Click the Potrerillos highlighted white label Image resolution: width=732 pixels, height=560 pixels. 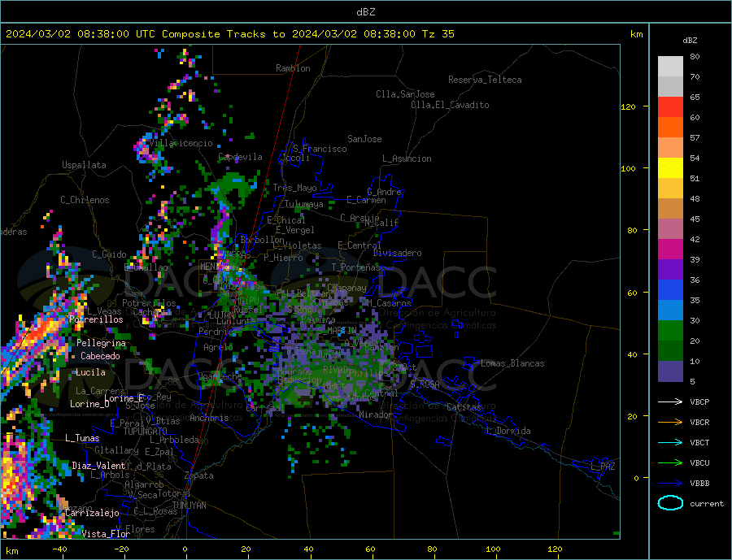(x=96, y=319)
